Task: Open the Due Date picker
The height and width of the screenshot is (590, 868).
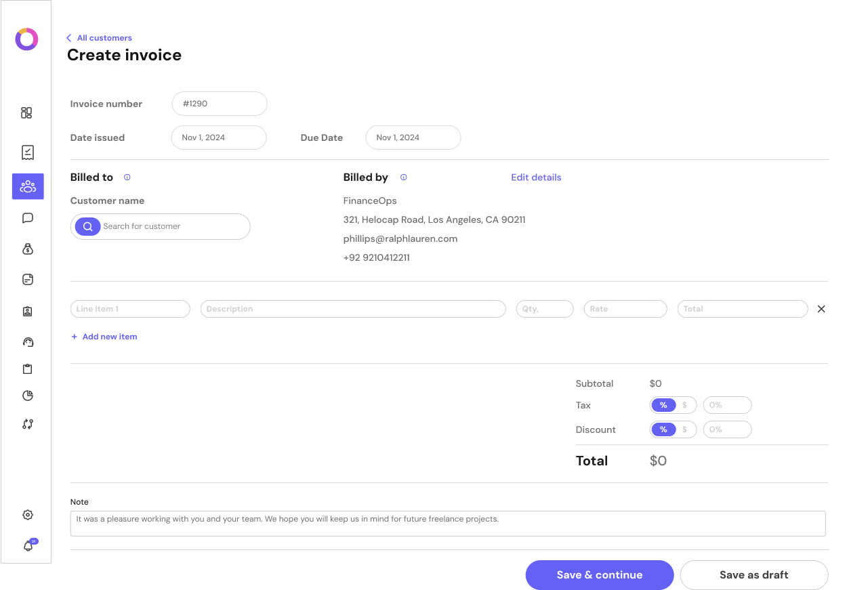Action: [x=413, y=138]
